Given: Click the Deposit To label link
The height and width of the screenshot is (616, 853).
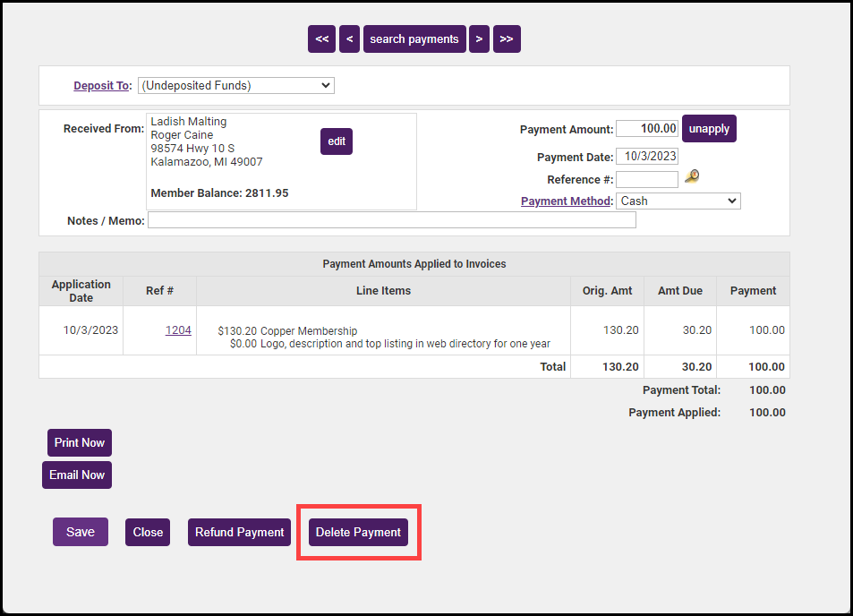Looking at the screenshot, I should click(x=102, y=86).
